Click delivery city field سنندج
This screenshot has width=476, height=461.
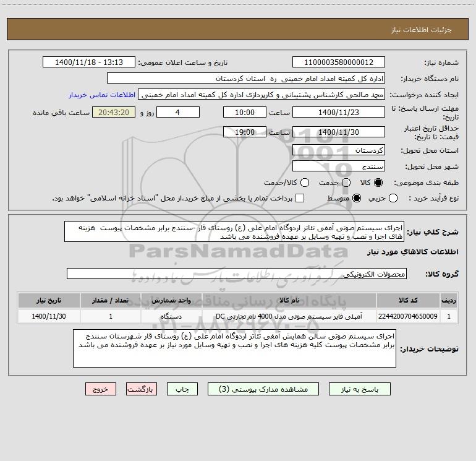coord(339,166)
